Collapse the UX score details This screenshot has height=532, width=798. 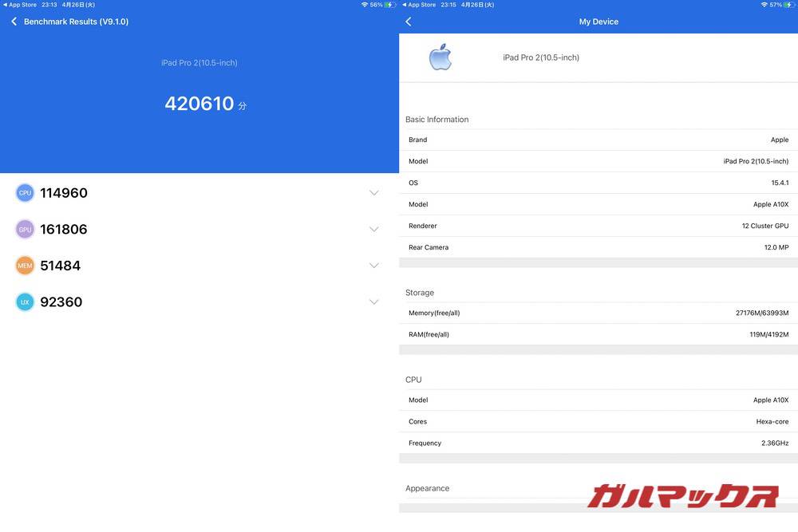click(373, 301)
